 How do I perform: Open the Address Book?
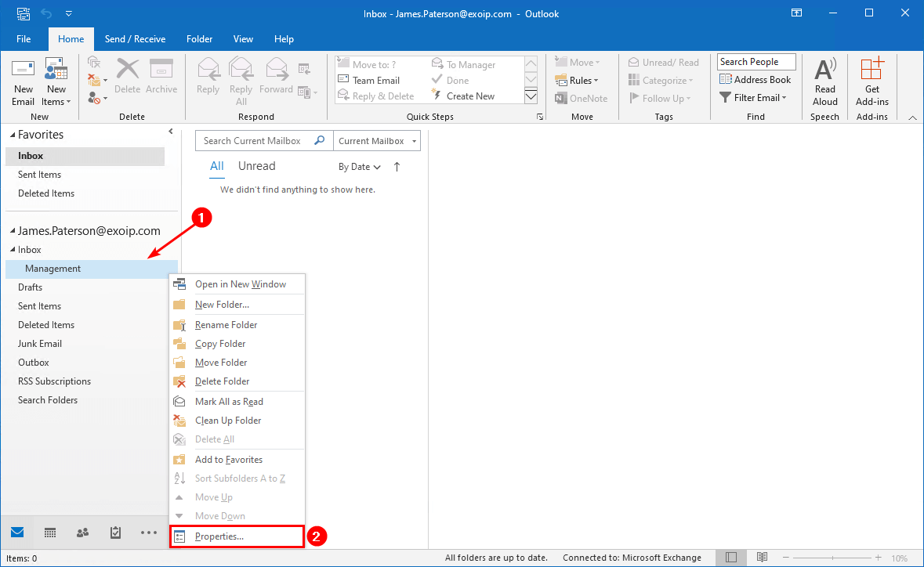(x=755, y=79)
